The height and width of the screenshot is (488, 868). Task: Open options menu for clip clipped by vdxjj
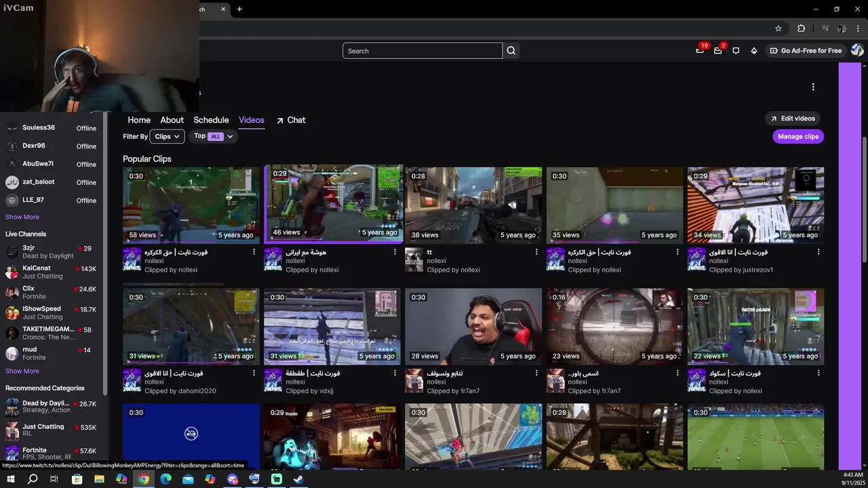pyautogui.click(x=395, y=373)
